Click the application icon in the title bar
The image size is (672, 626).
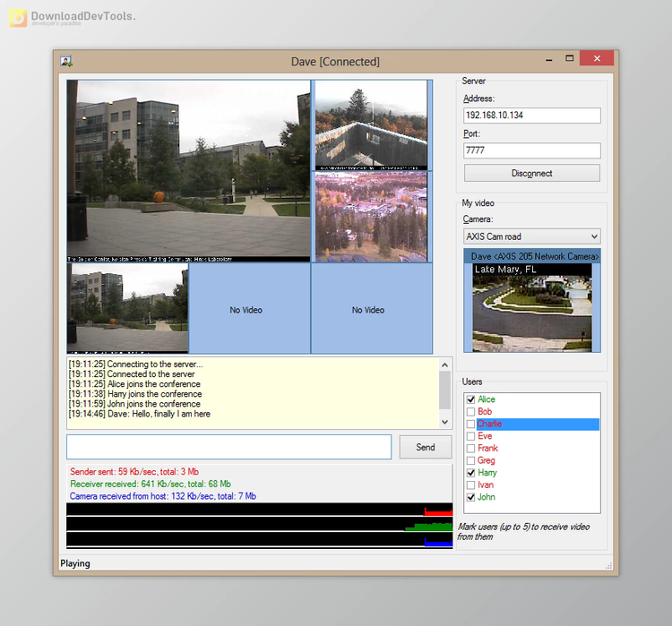(66, 61)
